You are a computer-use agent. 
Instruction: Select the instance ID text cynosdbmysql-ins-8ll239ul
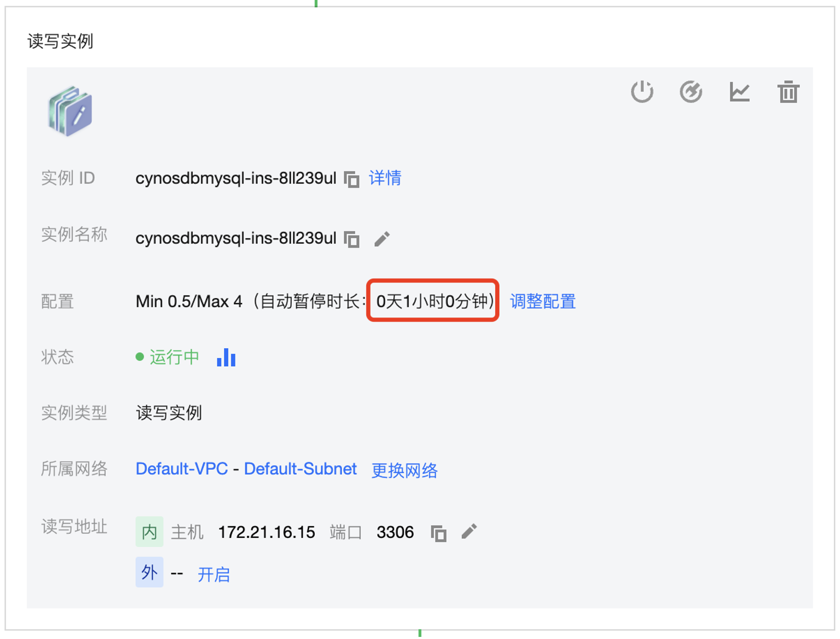tap(236, 178)
